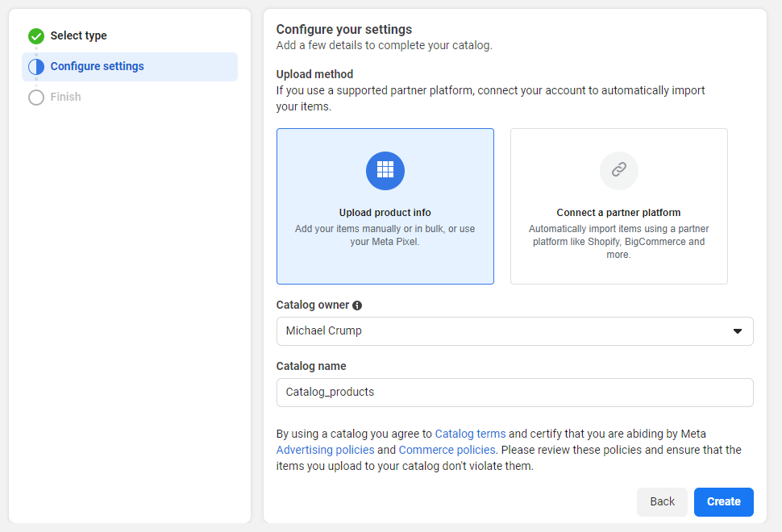782x532 pixels.
Task: Click the half-filled circle step icon
Action: (36, 66)
